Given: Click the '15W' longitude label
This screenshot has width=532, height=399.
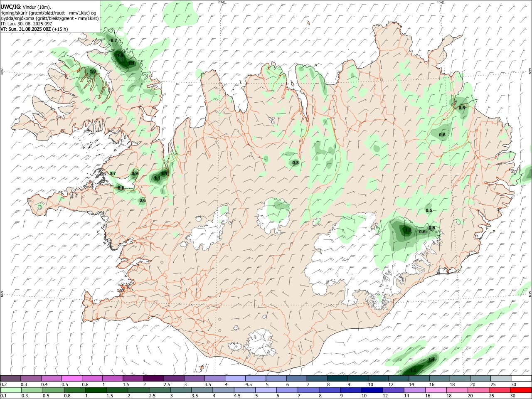Looking at the screenshot, I should coord(440,2).
